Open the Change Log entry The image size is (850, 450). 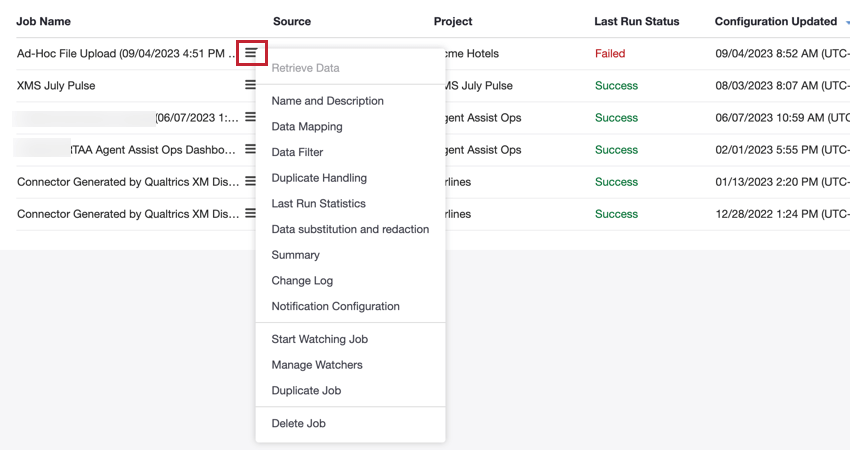[x=302, y=281]
